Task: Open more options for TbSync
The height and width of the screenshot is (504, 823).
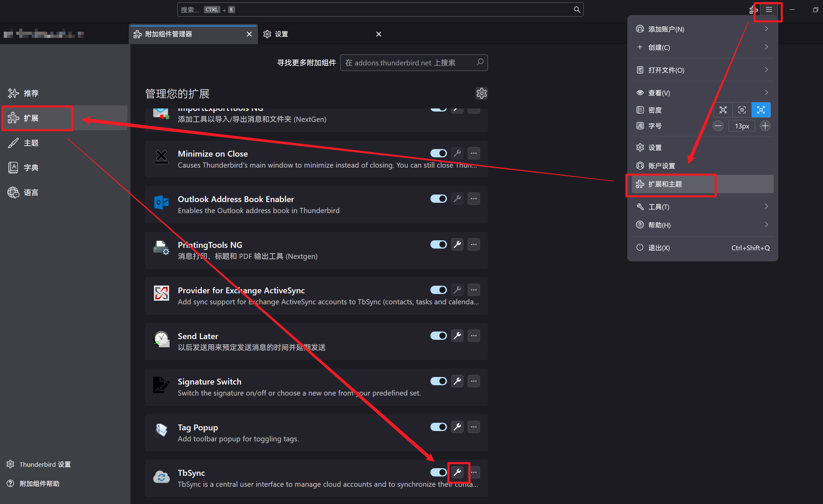Action: pyautogui.click(x=474, y=472)
